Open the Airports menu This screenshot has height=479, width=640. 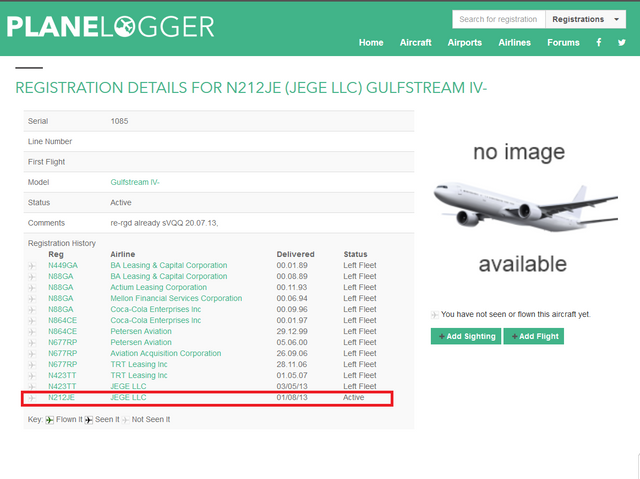(x=464, y=42)
